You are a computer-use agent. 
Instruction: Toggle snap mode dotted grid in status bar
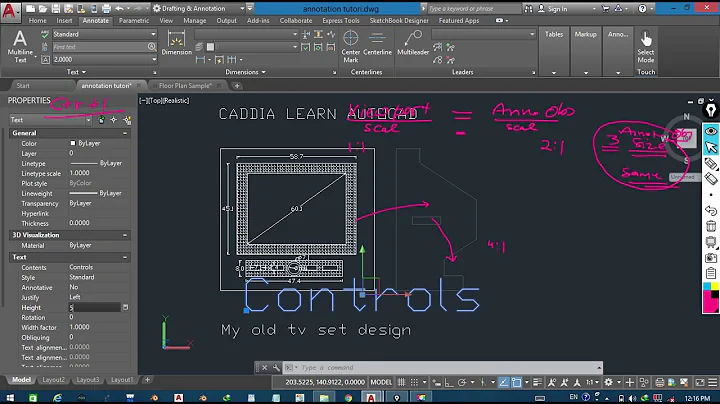coord(414,382)
